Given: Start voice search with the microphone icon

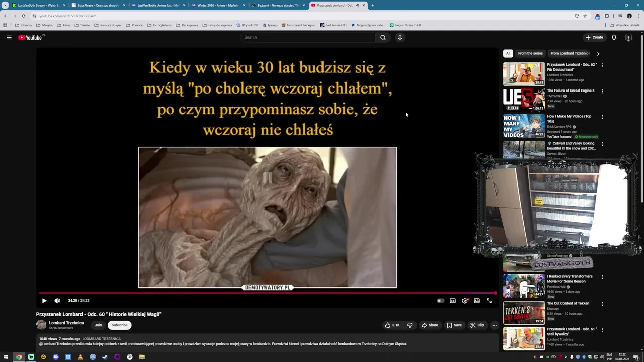Looking at the screenshot, I should [400, 37].
